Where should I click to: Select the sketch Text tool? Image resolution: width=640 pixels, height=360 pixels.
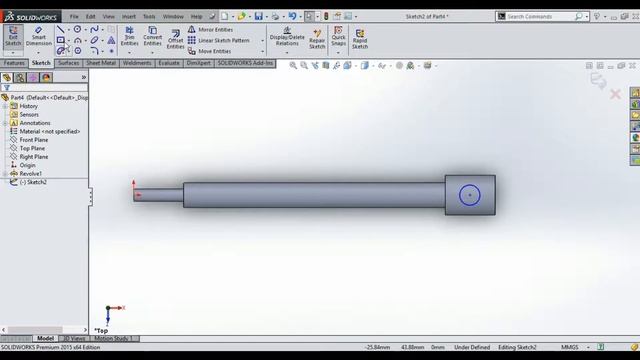[x=111, y=40]
